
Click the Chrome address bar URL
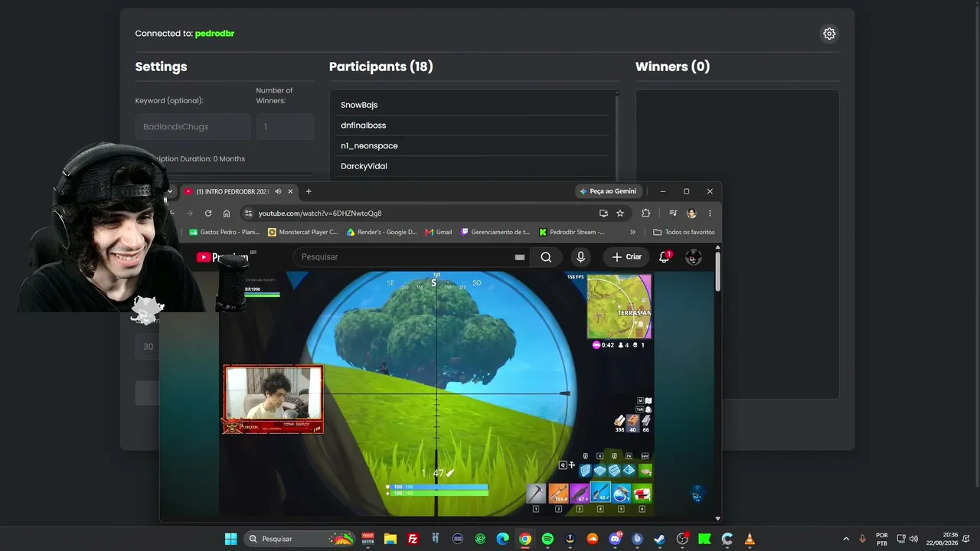320,214
